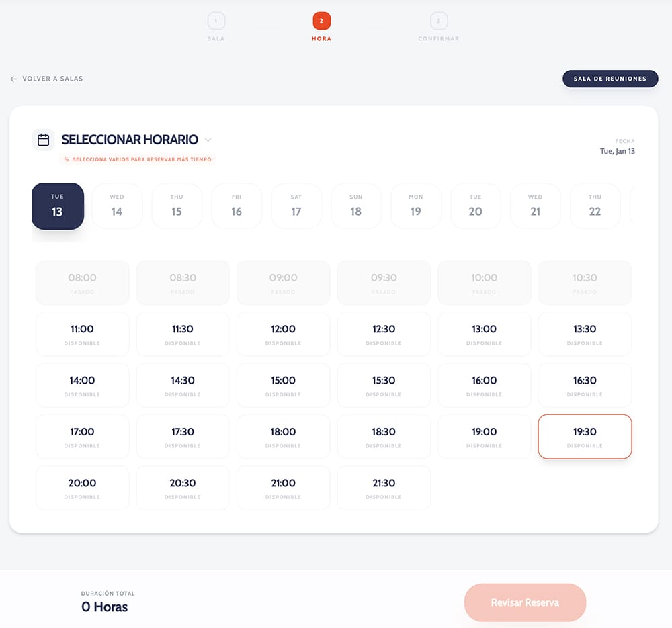The image size is (672, 628).
Task: Pick the 17:00 time slot
Action: (x=82, y=437)
